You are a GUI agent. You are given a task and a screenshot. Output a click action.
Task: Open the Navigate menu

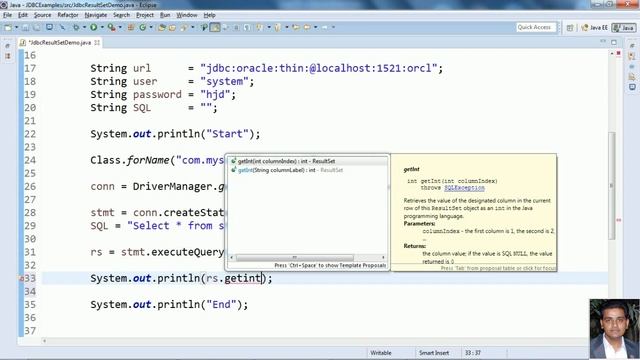96,15
